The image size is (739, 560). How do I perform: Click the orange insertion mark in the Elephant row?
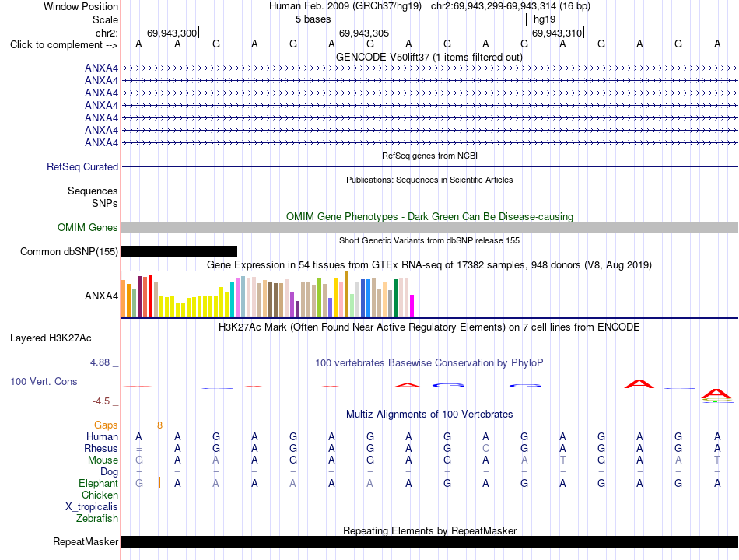pos(159,482)
